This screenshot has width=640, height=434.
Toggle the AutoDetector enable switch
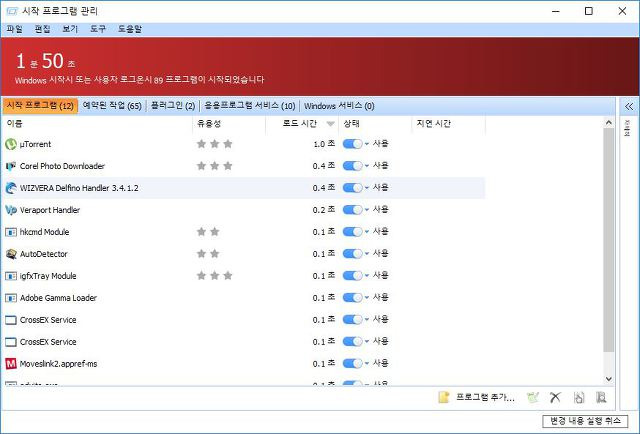pos(352,254)
